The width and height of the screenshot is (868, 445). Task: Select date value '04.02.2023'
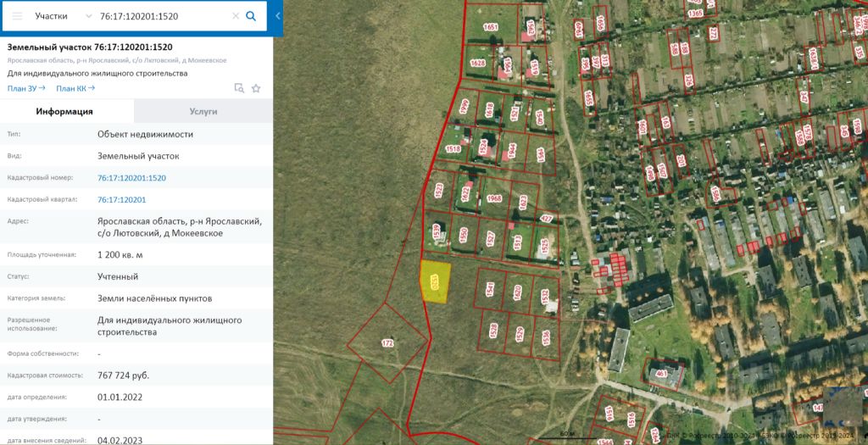point(120,440)
